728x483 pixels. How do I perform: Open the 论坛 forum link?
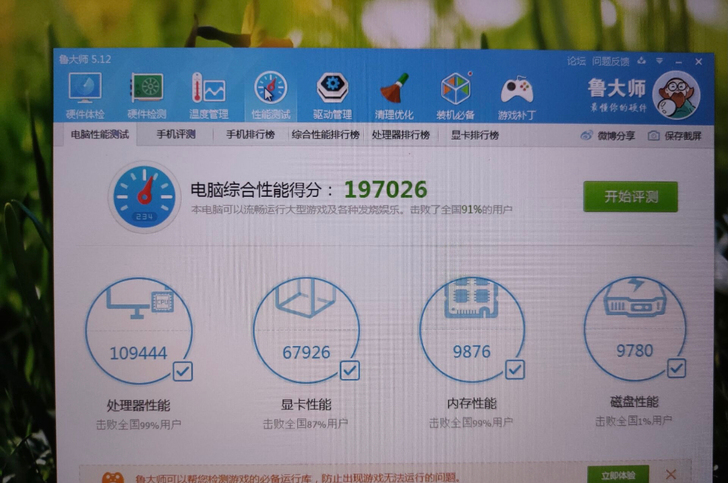click(576, 61)
